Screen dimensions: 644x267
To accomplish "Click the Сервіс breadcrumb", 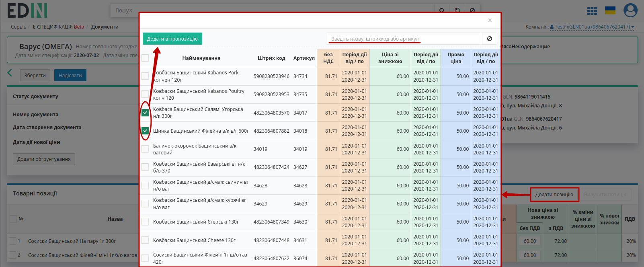I will [18, 27].
